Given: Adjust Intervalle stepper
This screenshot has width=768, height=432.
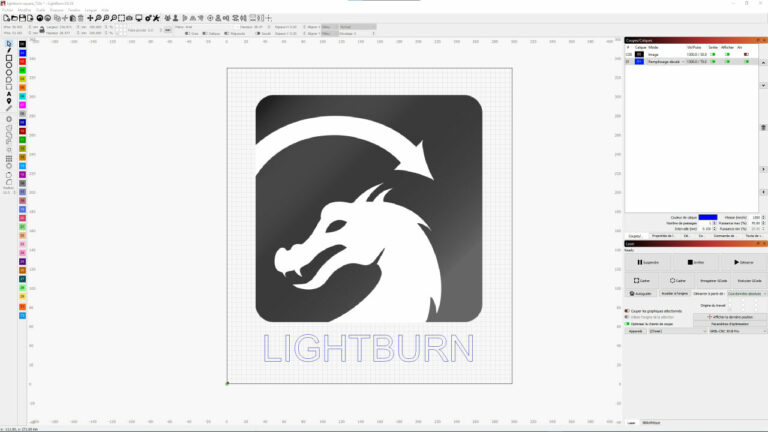Looking at the screenshot, I should [x=715, y=229].
